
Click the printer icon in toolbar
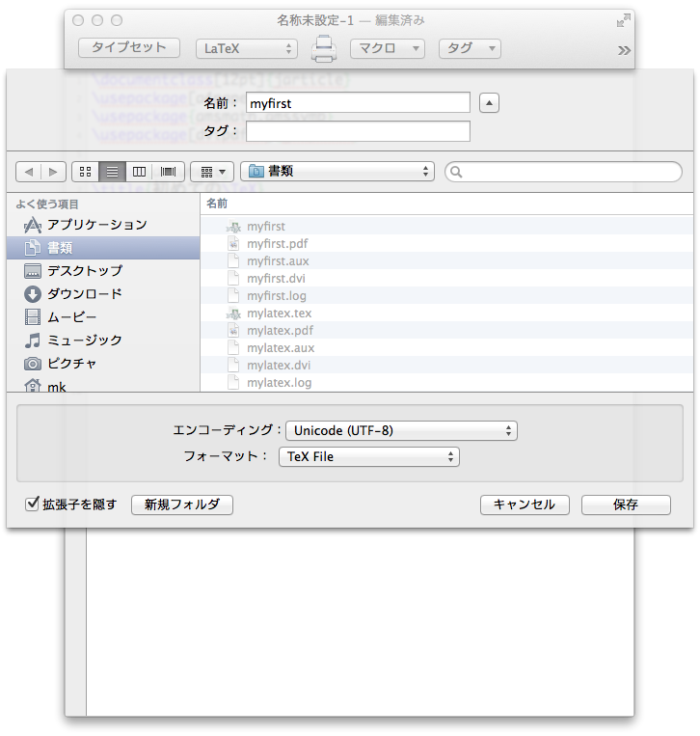pyautogui.click(x=324, y=48)
